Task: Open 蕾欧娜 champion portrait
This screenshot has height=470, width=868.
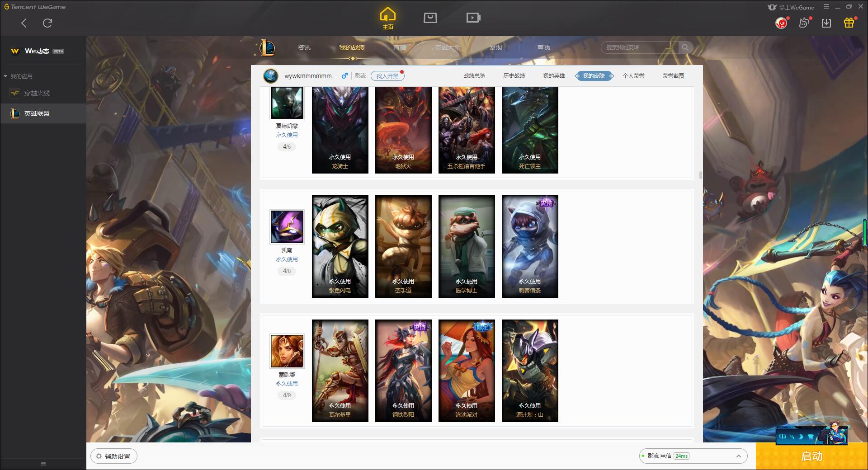Action: click(x=287, y=351)
